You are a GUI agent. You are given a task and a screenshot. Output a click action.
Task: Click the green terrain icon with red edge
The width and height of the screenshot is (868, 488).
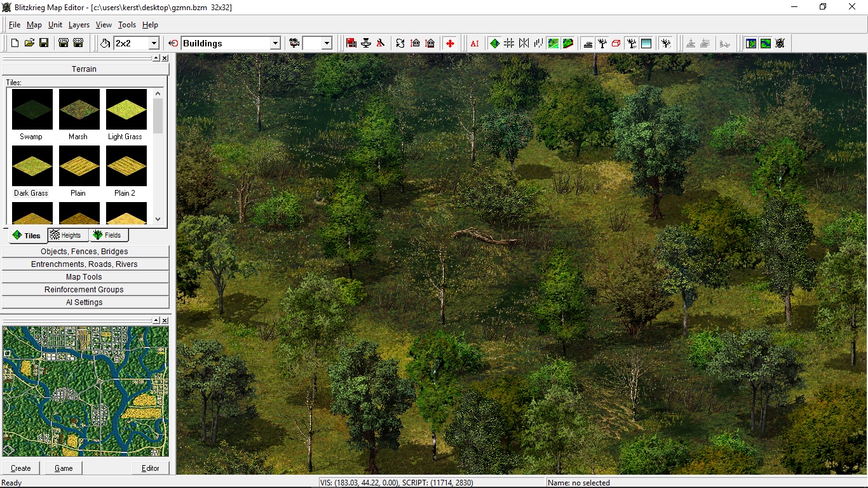(568, 43)
